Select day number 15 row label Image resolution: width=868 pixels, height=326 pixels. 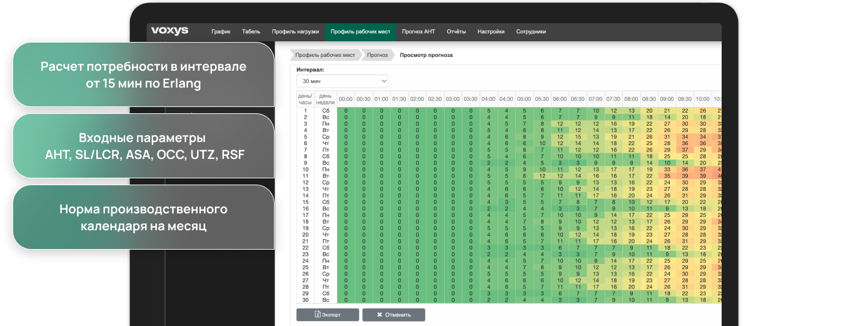pyautogui.click(x=305, y=202)
